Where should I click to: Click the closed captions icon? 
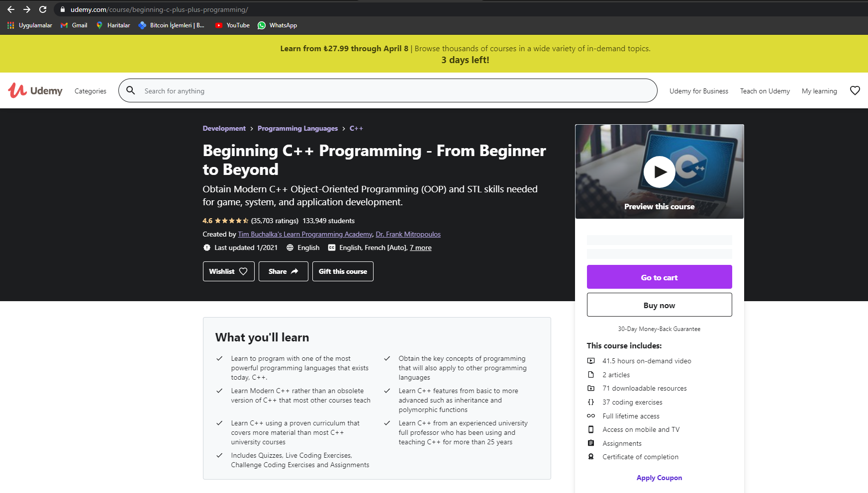(332, 247)
